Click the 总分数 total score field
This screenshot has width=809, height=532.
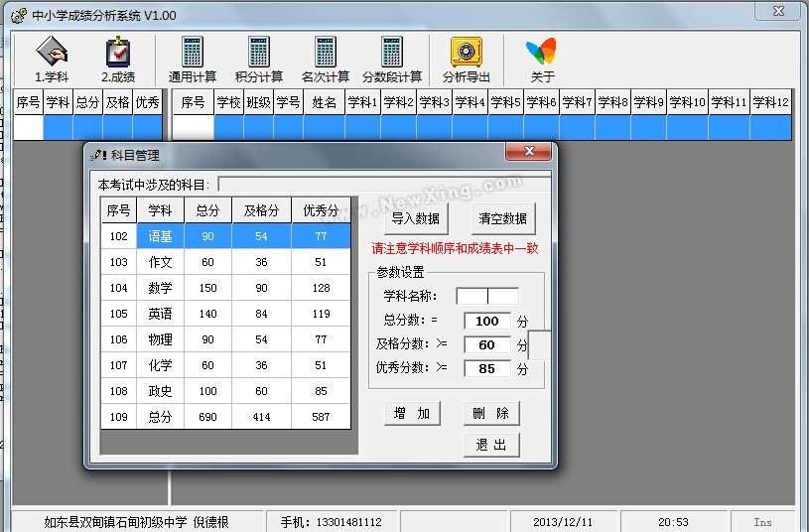(486, 321)
